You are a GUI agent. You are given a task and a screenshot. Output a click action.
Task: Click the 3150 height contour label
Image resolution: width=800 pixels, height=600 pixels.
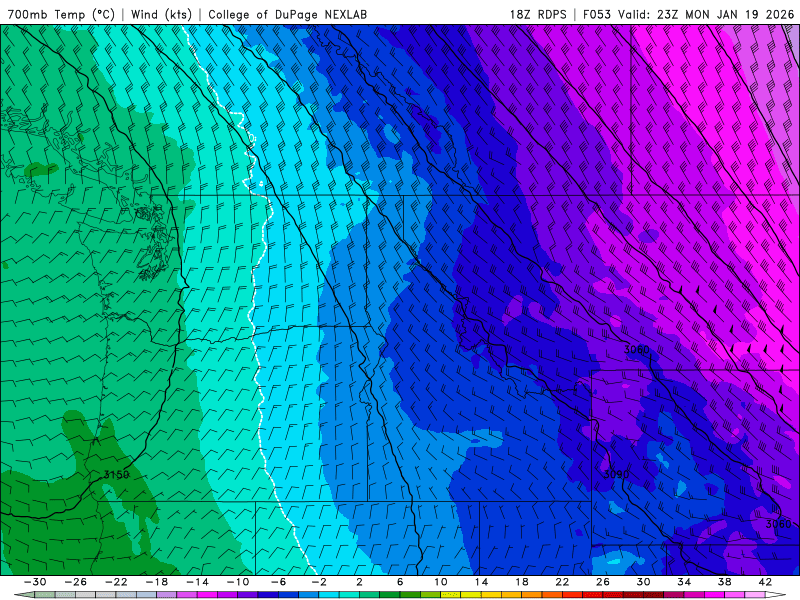pyautogui.click(x=116, y=474)
